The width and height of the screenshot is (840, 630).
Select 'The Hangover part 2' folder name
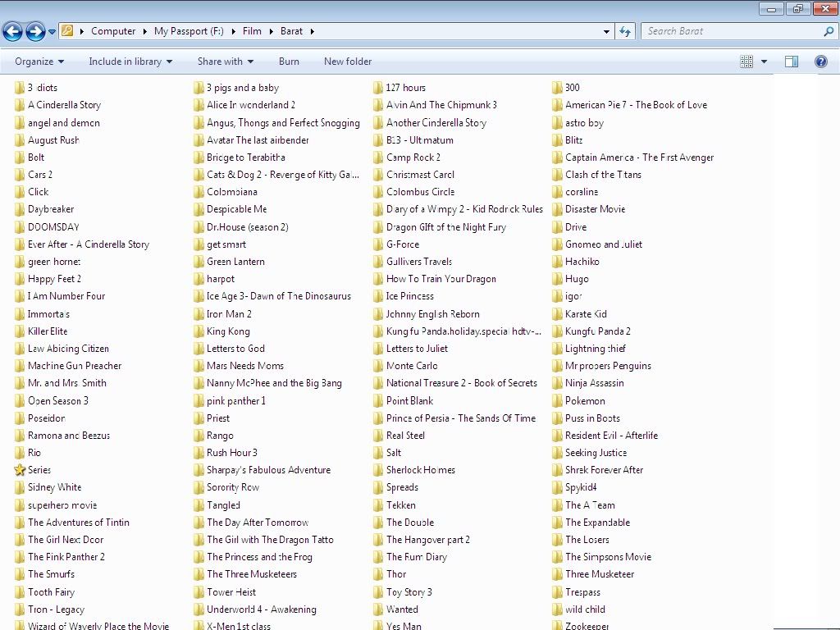pos(428,540)
